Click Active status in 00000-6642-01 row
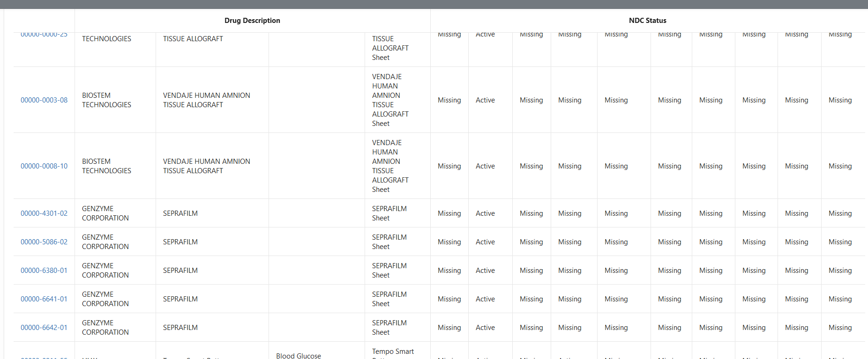Viewport: 868px width, 359px height. pyautogui.click(x=485, y=328)
